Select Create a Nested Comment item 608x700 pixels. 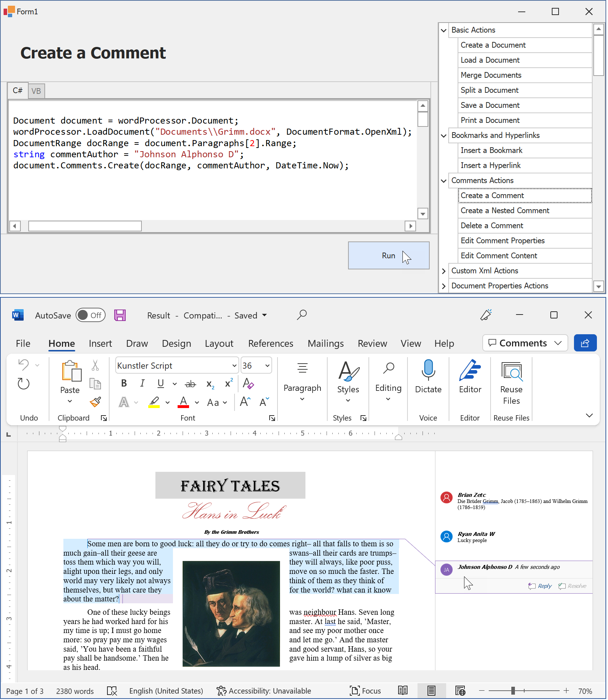click(x=525, y=211)
